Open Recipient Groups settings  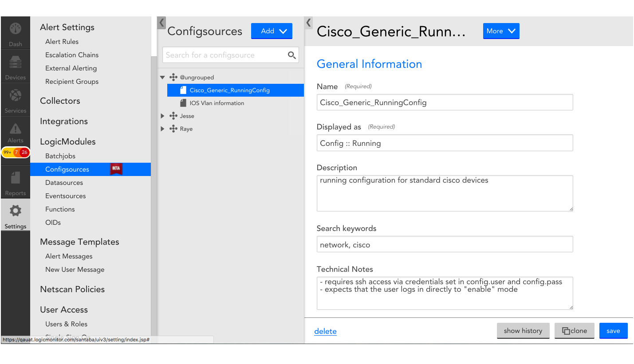coord(72,82)
